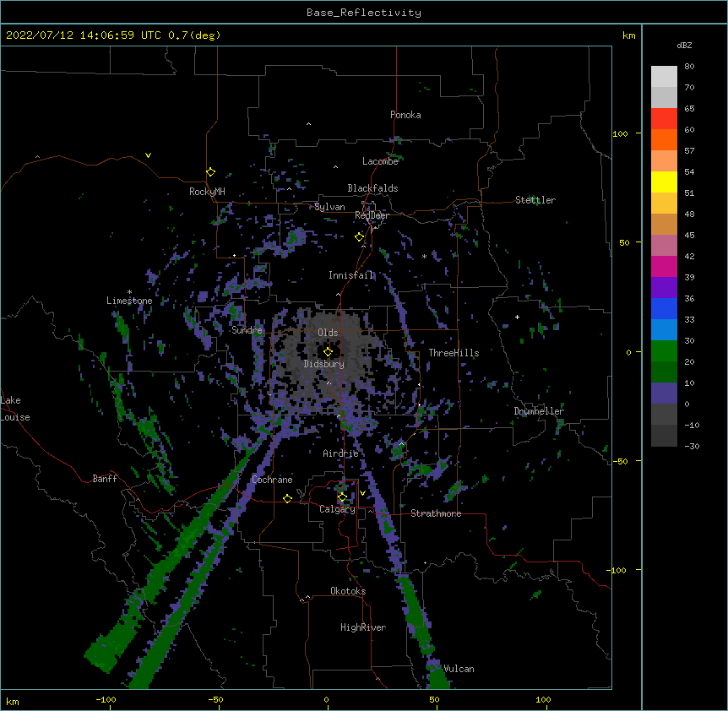Click the -30 value in dBZ legend
728x711 pixels.
(692, 446)
